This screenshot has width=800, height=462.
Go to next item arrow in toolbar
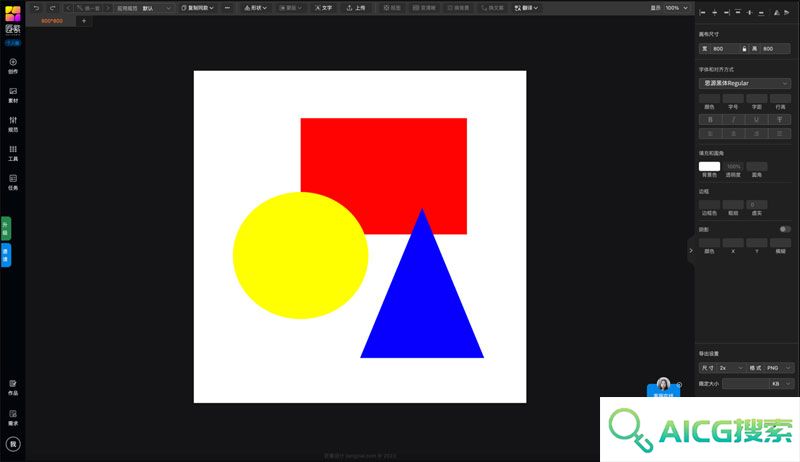coord(107,8)
